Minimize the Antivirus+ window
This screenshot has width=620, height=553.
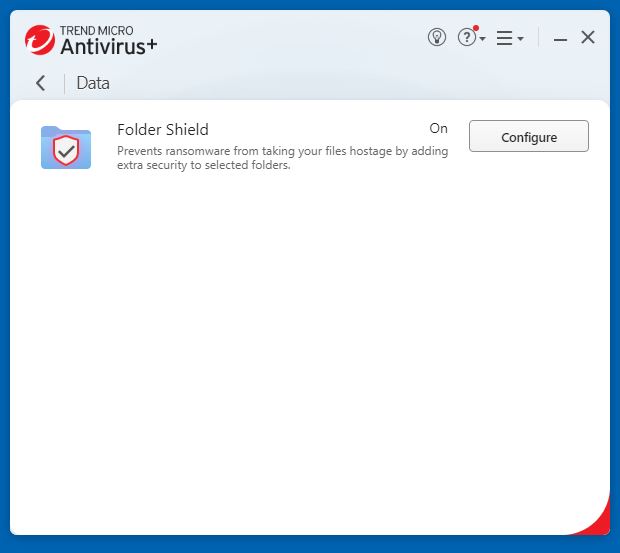560,39
